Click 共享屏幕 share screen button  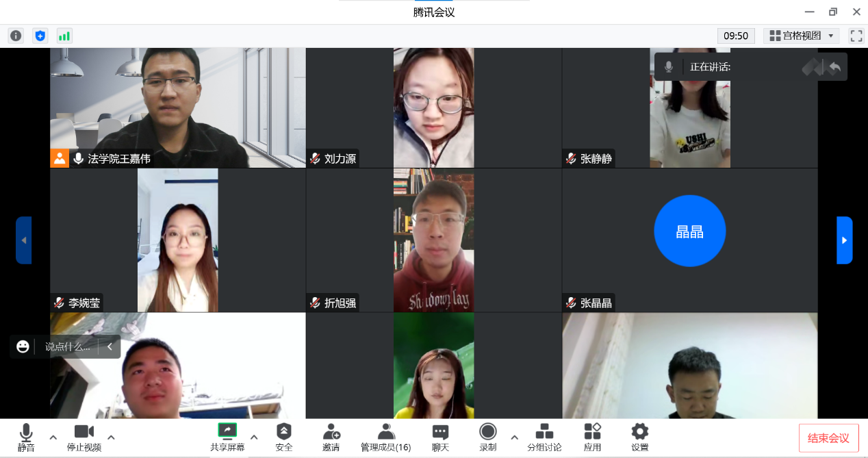click(227, 437)
